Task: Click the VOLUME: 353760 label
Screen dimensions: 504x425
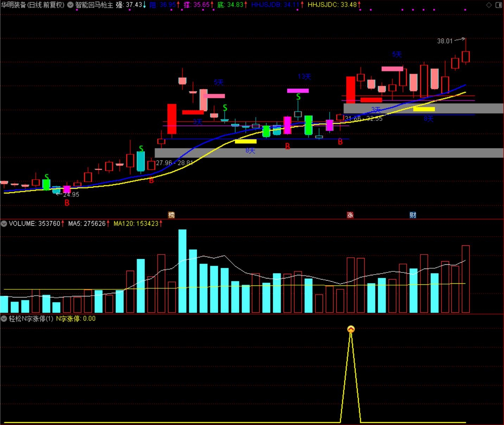Action: pos(36,224)
